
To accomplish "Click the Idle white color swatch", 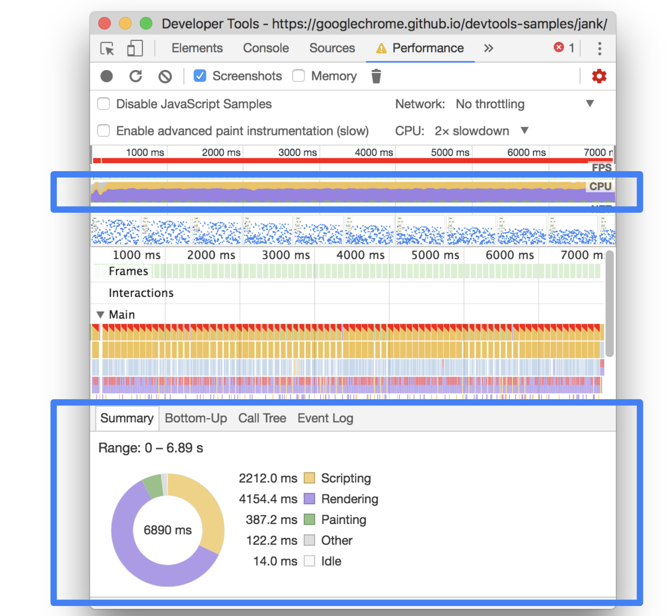I will pyautogui.click(x=309, y=561).
